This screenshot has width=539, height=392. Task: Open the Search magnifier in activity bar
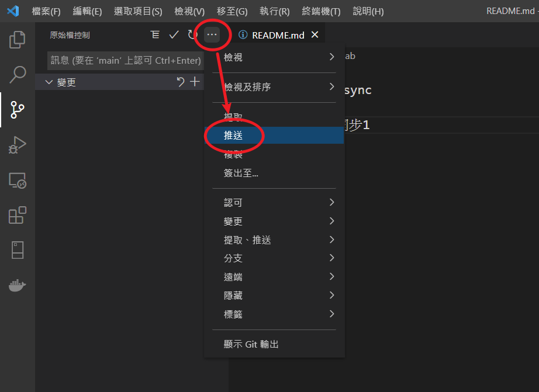17,75
